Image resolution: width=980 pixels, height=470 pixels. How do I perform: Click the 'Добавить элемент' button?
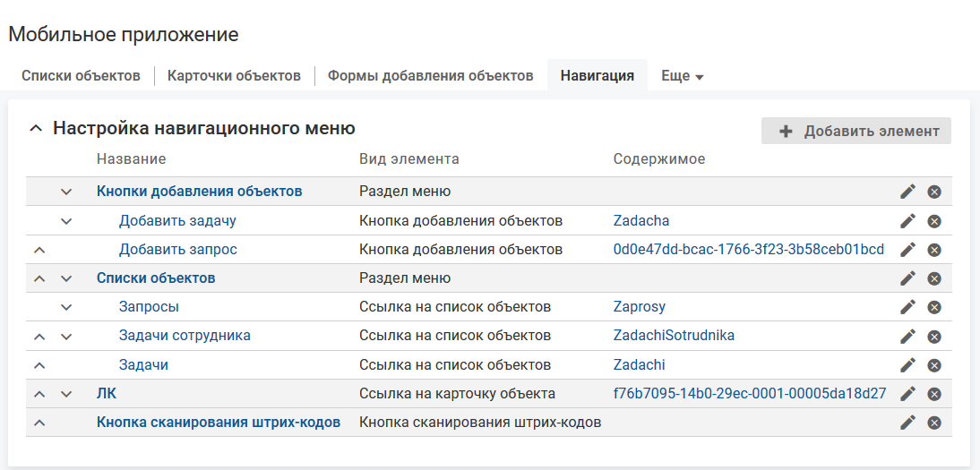[x=856, y=131]
